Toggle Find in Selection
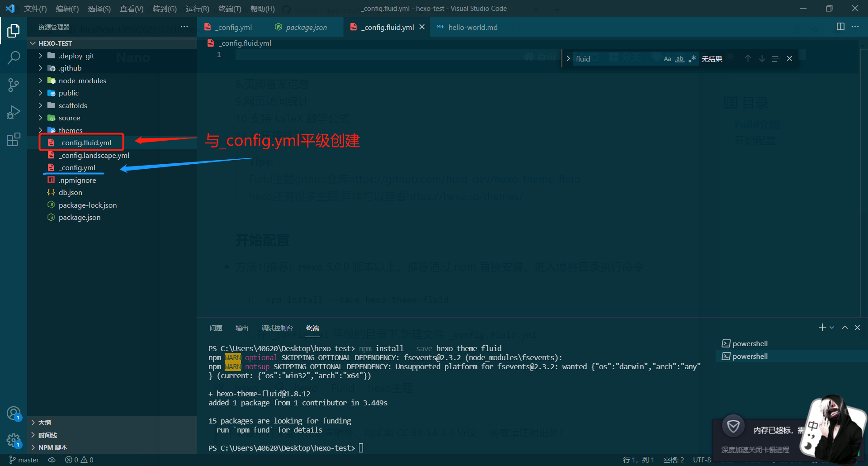This screenshot has height=466, width=868. click(776, 59)
